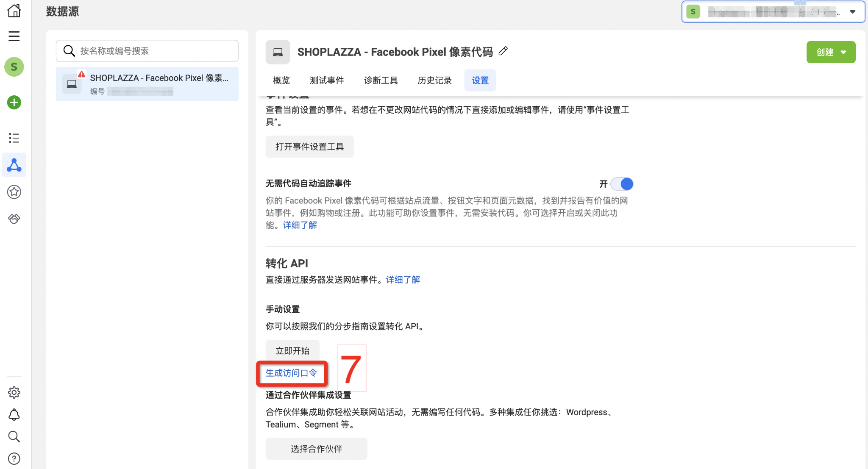This screenshot has height=469, width=868.
Task: Click the pencil icon to rename pixel
Action: click(x=503, y=51)
